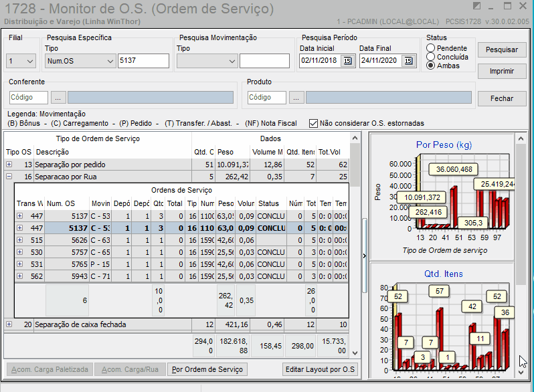Click the Num.OS search value field
Viewport: 534px width, 392px height.
click(143, 61)
